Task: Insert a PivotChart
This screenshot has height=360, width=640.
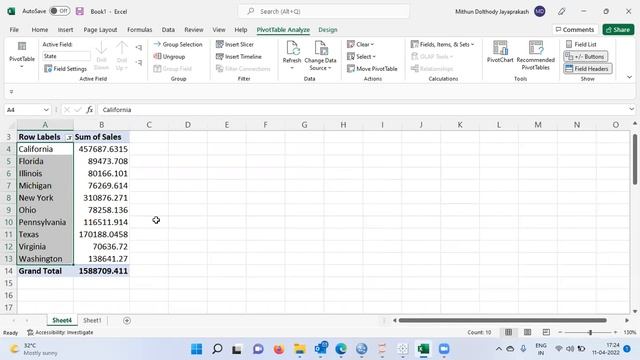Action: 500,52
